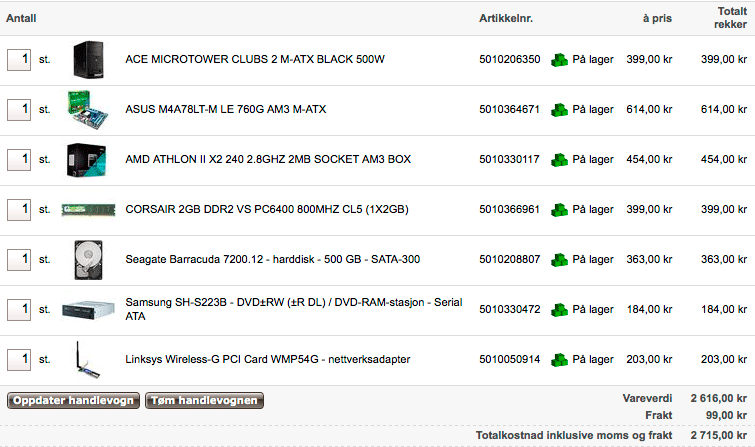This screenshot has height=447, width=755.
Task: Click the green stock icon for ASUS M4A78LT-M
Action: 559,110
